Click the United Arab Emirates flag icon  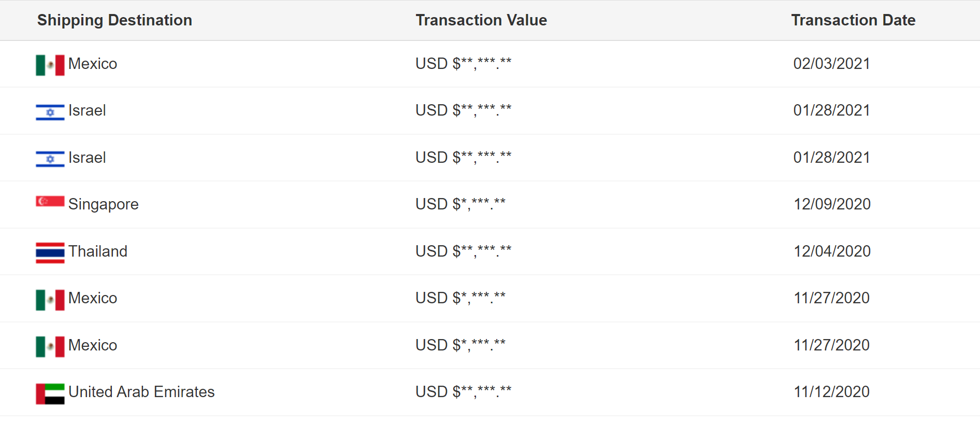pyautogui.click(x=50, y=394)
